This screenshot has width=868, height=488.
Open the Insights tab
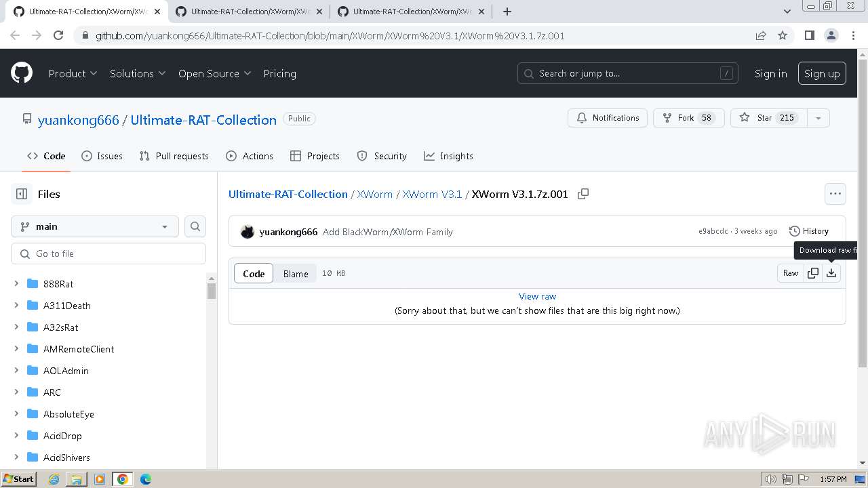point(448,156)
